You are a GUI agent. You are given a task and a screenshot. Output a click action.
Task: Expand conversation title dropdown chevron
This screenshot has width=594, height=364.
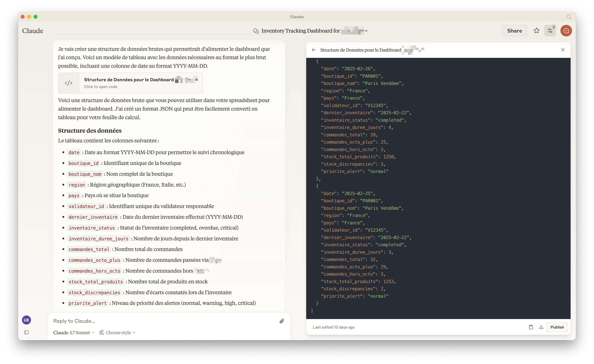coord(366,31)
